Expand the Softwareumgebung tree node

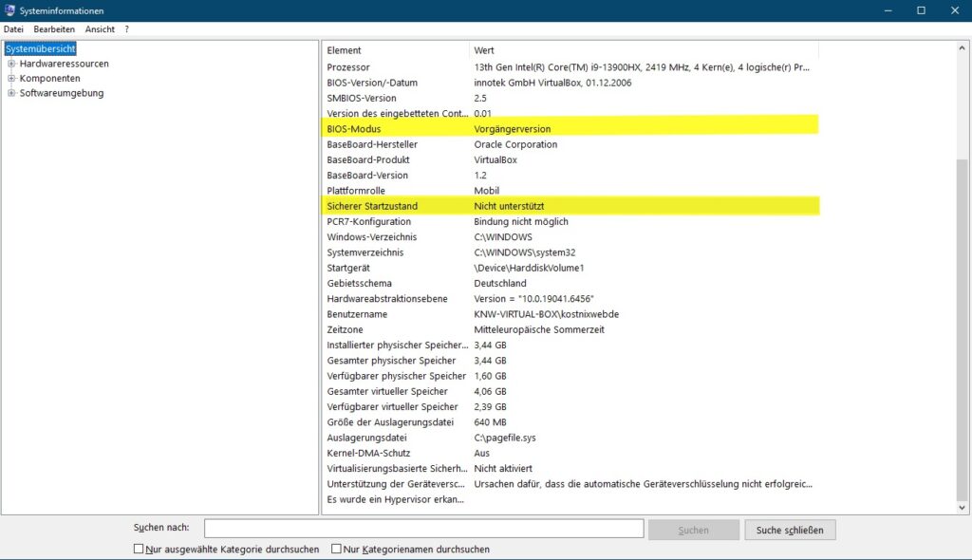(x=11, y=93)
